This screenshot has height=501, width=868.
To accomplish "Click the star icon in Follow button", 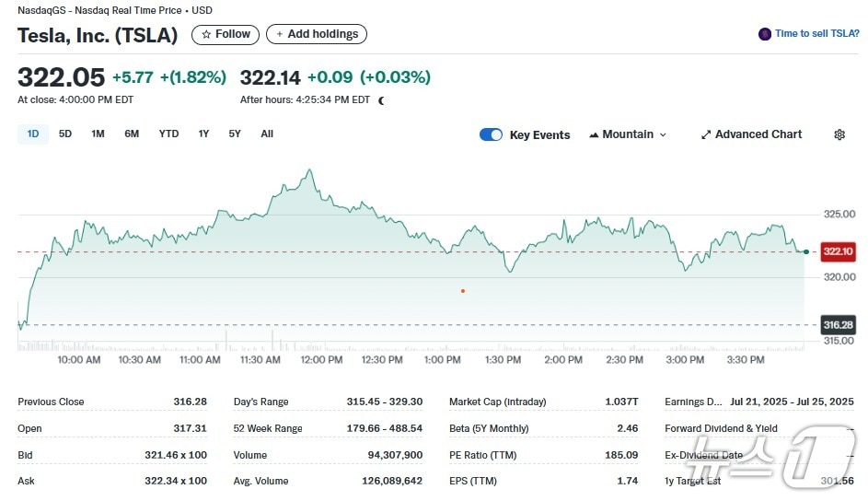I will click(x=206, y=34).
